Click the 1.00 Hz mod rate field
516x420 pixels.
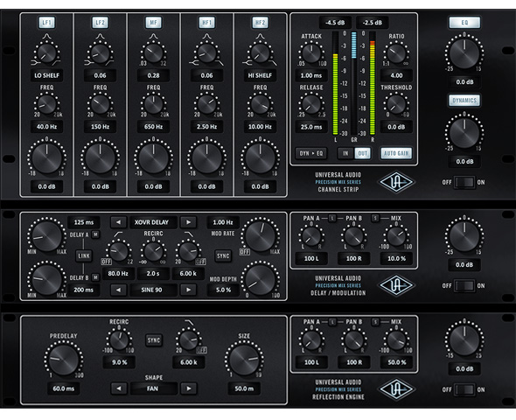[x=223, y=222]
